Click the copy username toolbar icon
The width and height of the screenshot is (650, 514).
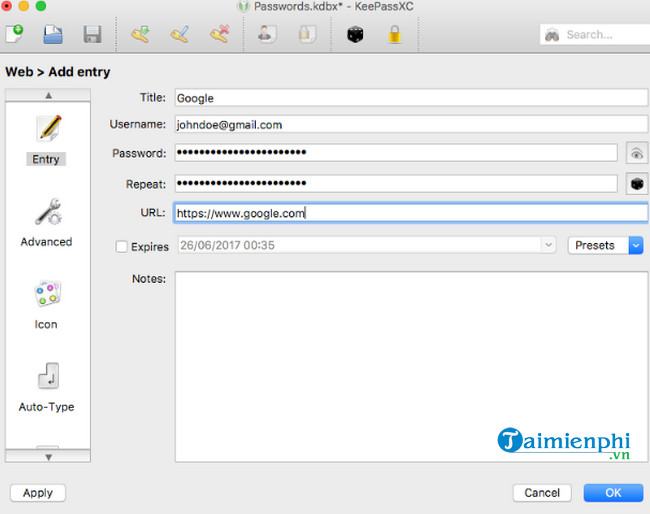(x=267, y=35)
